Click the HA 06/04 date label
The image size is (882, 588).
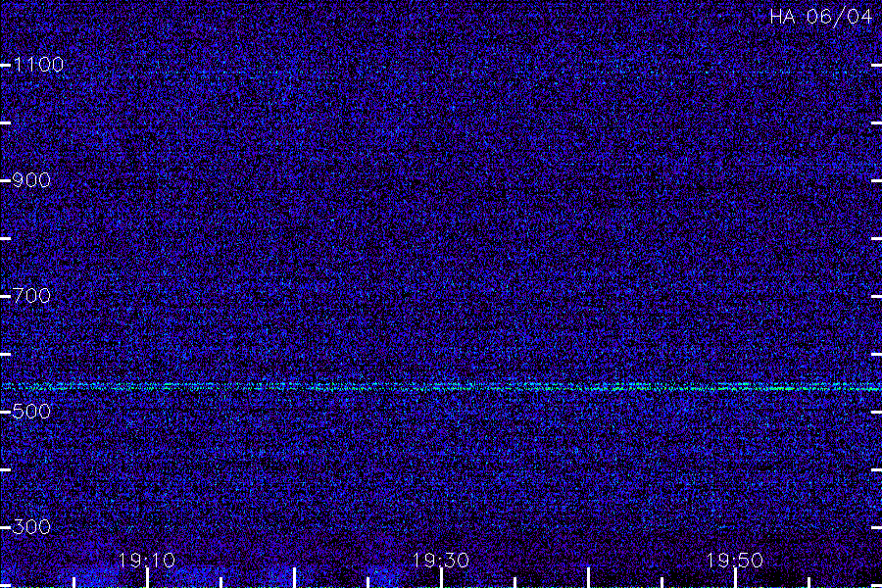pyautogui.click(x=820, y=17)
